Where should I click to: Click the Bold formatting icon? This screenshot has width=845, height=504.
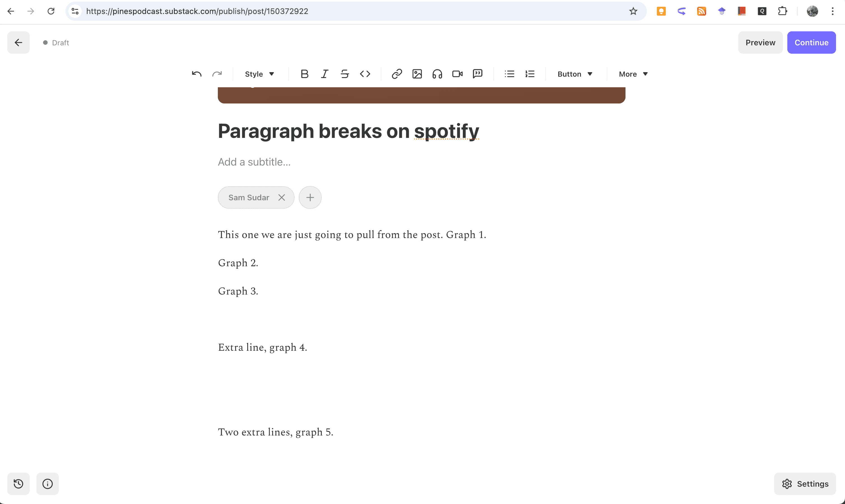[x=304, y=74]
